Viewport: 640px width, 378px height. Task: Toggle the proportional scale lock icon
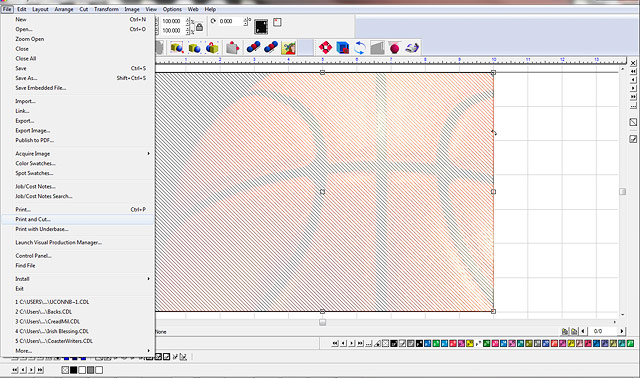click(199, 27)
